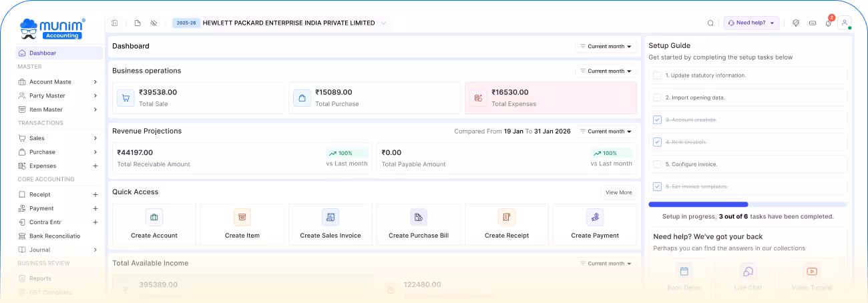Click the Create Purchase Bill icon
The height and width of the screenshot is (303, 868).
[x=419, y=217]
